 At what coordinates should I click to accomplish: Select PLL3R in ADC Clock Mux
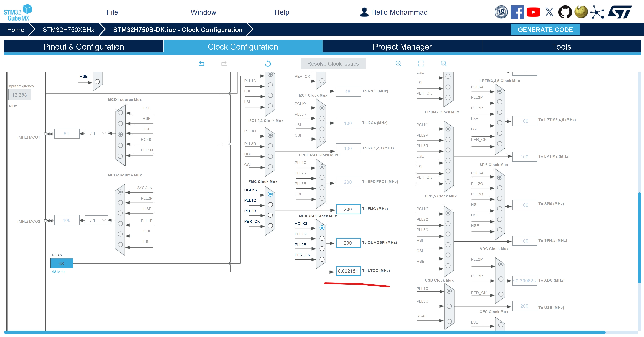pyautogui.click(x=501, y=279)
